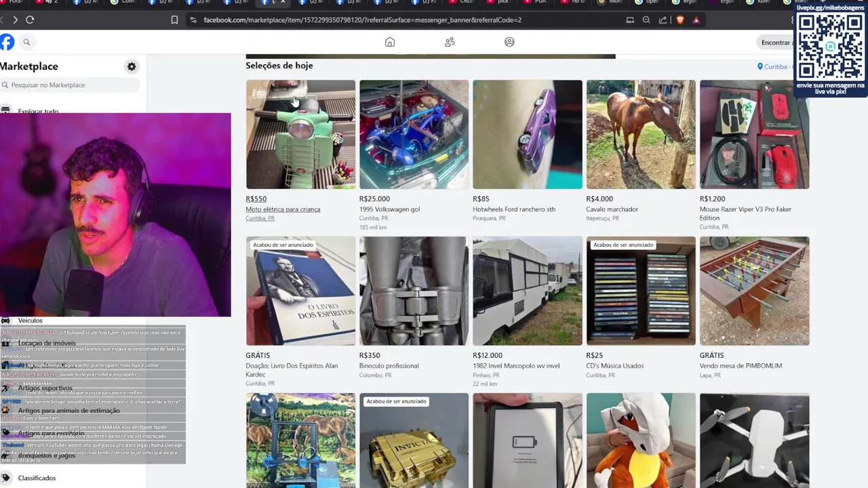
Task: Click the Cubone plush toy photo
Action: [x=641, y=441]
